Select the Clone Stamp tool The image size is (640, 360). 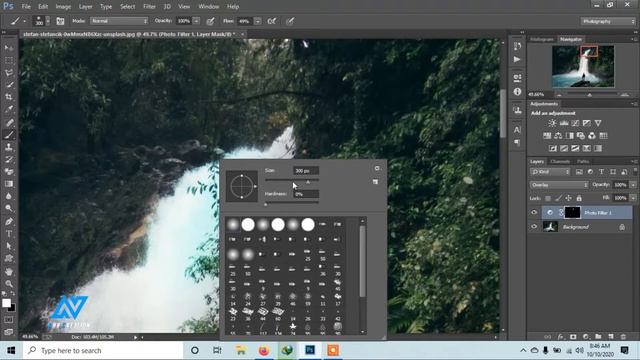(x=9, y=147)
